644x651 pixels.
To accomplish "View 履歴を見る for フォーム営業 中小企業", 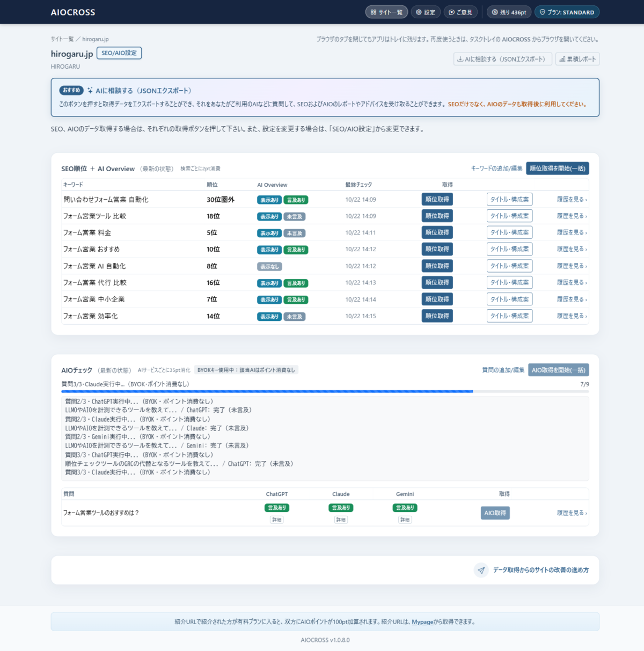I will (x=572, y=299).
